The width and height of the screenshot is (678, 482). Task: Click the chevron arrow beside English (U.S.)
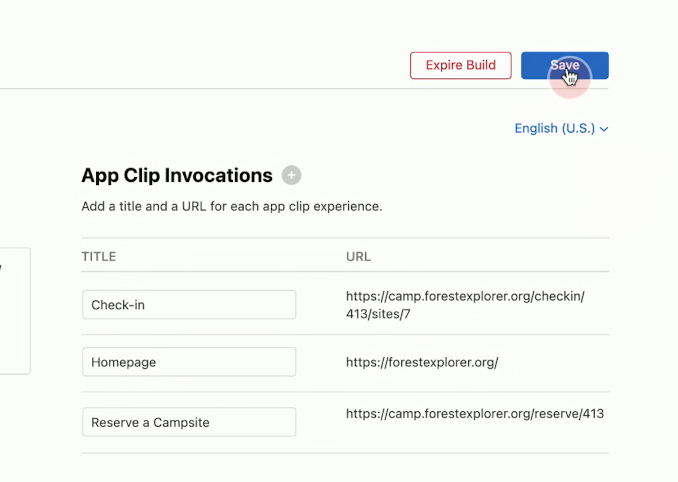coord(604,129)
